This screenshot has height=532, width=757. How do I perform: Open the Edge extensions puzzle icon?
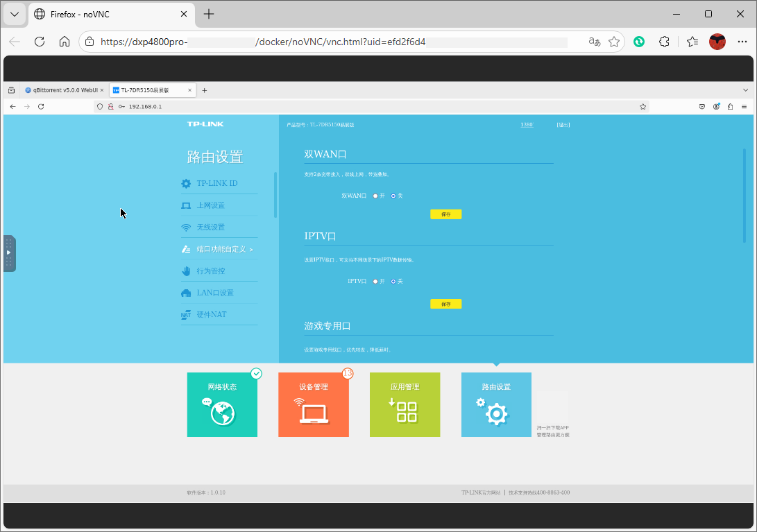pyautogui.click(x=664, y=42)
